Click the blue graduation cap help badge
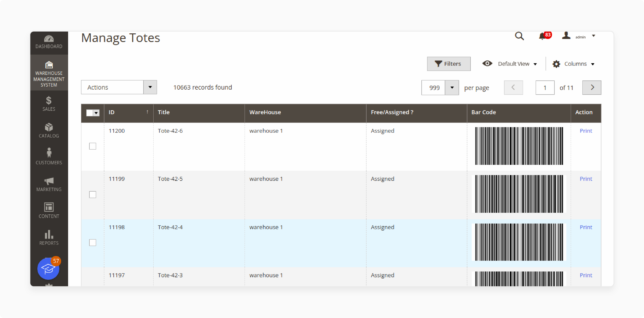 point(49,269)
